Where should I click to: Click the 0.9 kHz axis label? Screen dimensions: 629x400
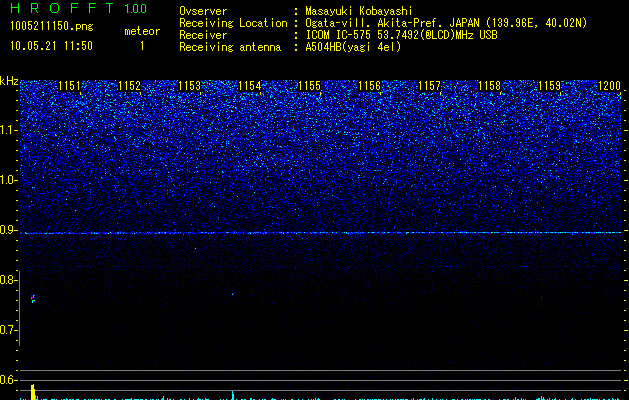pyautogui.click(x=8, y=230)
